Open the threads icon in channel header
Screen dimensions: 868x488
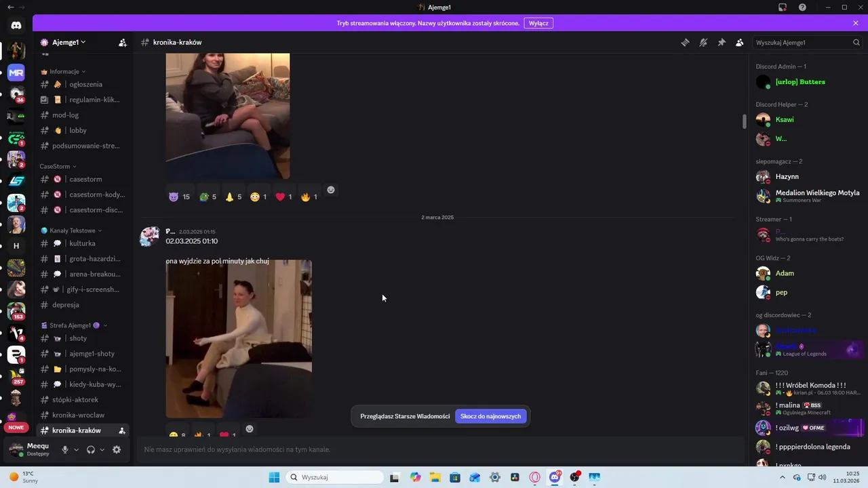pyautogui.click(x=685, y=42)
